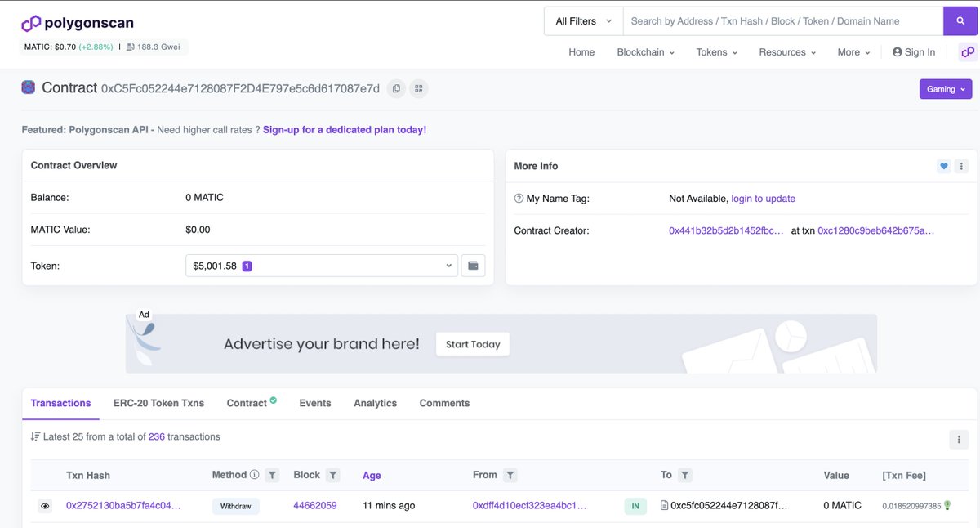This screenshot has width=980, height=528.
Task: Expand the Tokens menu
Action: coord(716,52)
